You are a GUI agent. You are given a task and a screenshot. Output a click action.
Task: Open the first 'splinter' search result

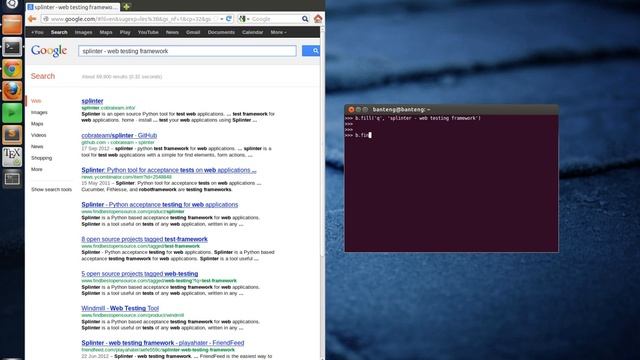click(x=92, y=101)
